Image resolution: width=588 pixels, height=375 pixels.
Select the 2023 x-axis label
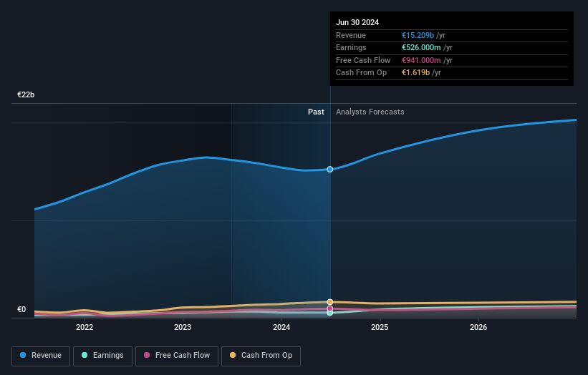183,327
